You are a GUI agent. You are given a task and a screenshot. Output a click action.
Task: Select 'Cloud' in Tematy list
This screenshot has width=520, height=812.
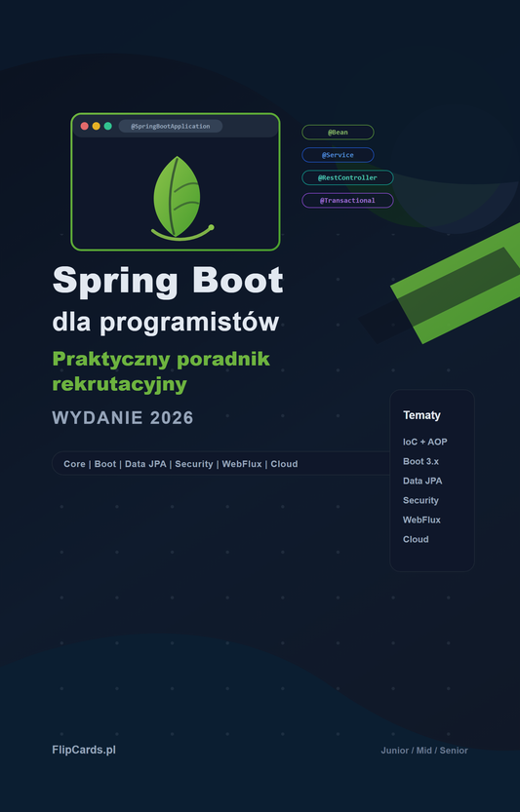416,539
